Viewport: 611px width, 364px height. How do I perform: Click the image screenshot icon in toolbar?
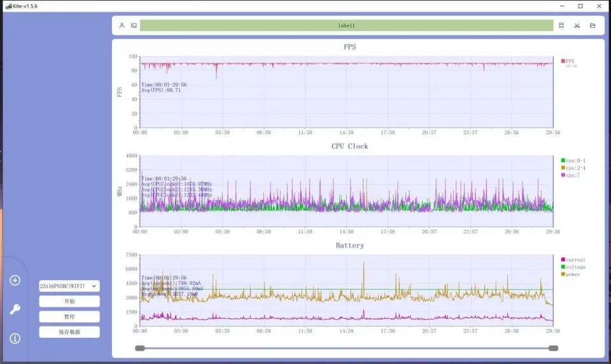134,25
